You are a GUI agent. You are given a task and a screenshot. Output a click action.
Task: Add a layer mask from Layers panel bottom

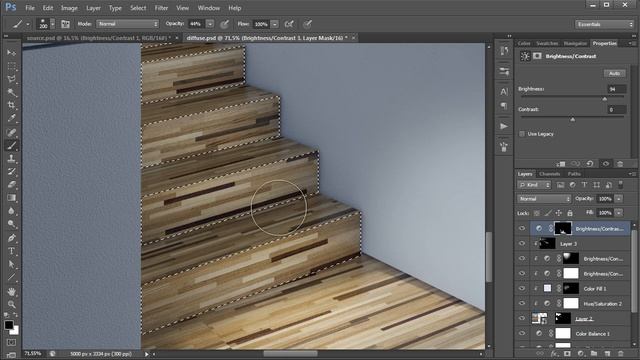pos(567,353)
